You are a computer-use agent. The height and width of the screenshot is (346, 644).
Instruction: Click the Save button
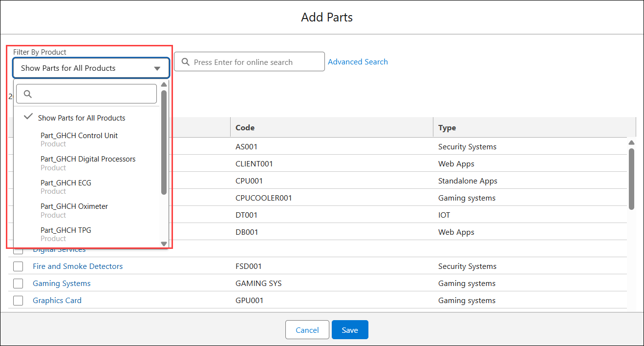pos(350,330)
